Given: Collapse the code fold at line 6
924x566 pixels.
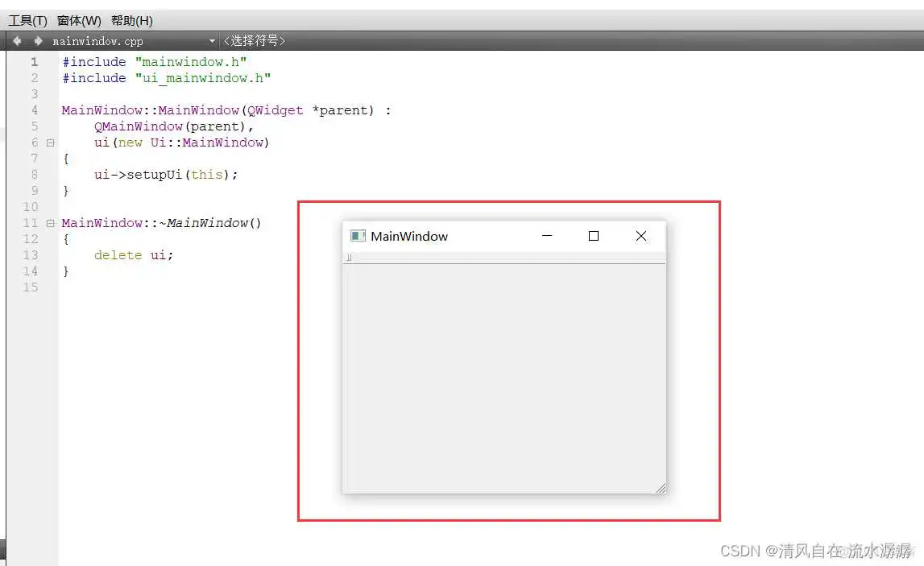Looking at the screenshot, I should click(x=49, y=143).
